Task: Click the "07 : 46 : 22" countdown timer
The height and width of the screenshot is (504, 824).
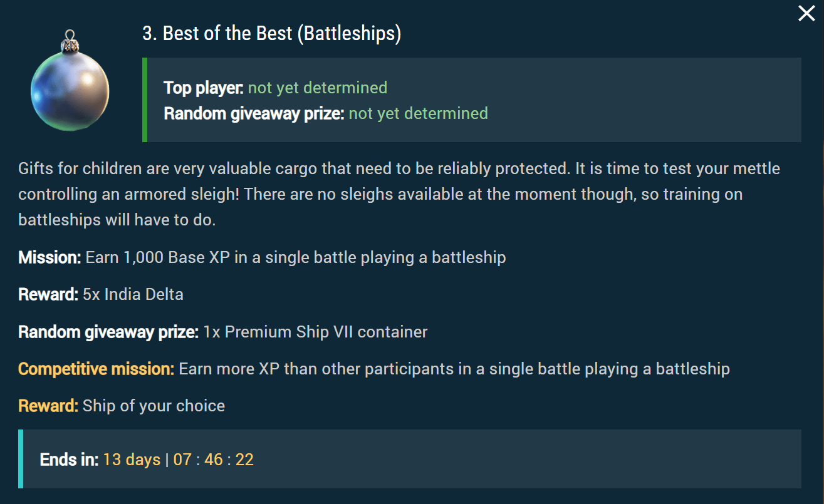Action: pos(214,460)
